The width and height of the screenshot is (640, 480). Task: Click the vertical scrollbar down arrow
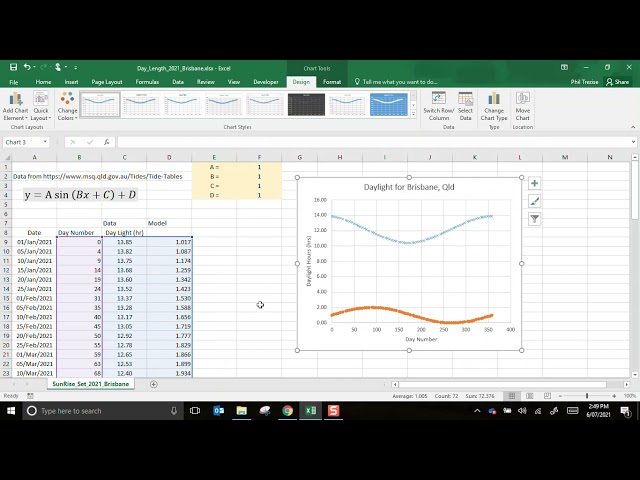coord(635,374)
